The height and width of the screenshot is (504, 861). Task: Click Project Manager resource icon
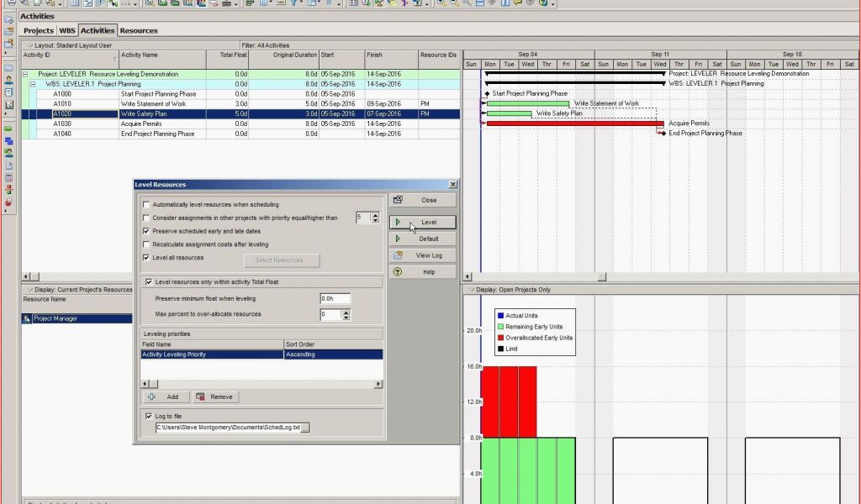coord(28,318)
